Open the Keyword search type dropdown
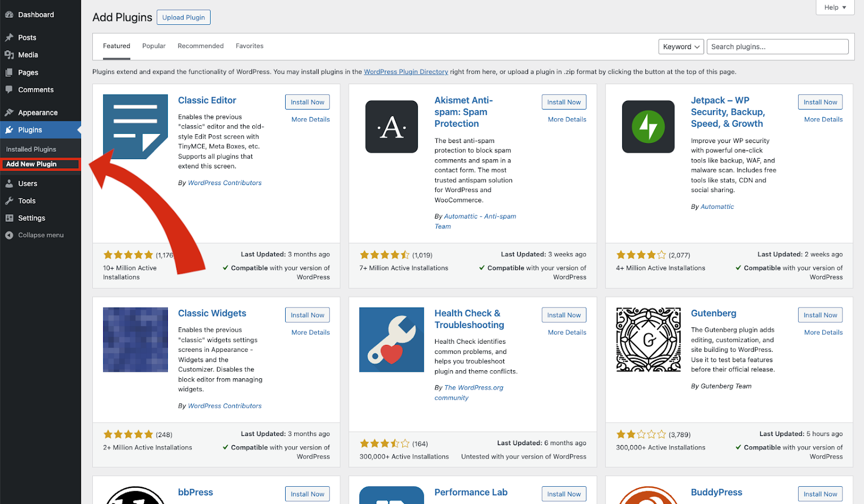The height and width of the screenshot is (504, 864). tap(681, 47)
